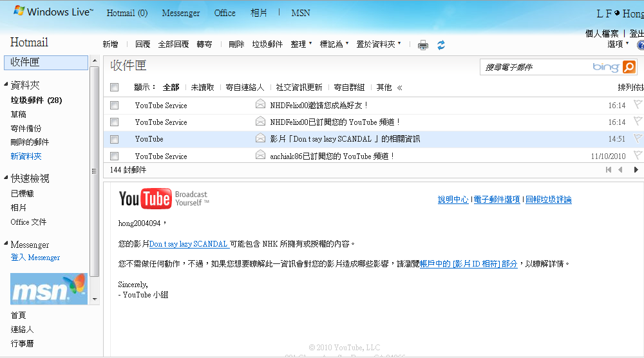Click the YouTube logo in the email
The width and height of the screenshot is (644, 358).
pyautogui.click(x=164, y=199)
